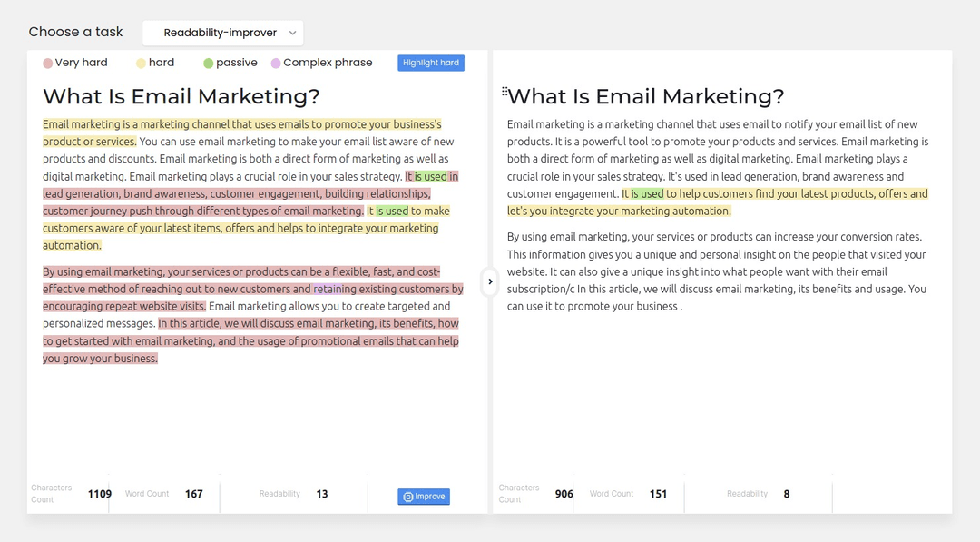This screenshot has width=980, height=542.
Task: Click the left Characters Count value 1109
Action: (100, 494)
